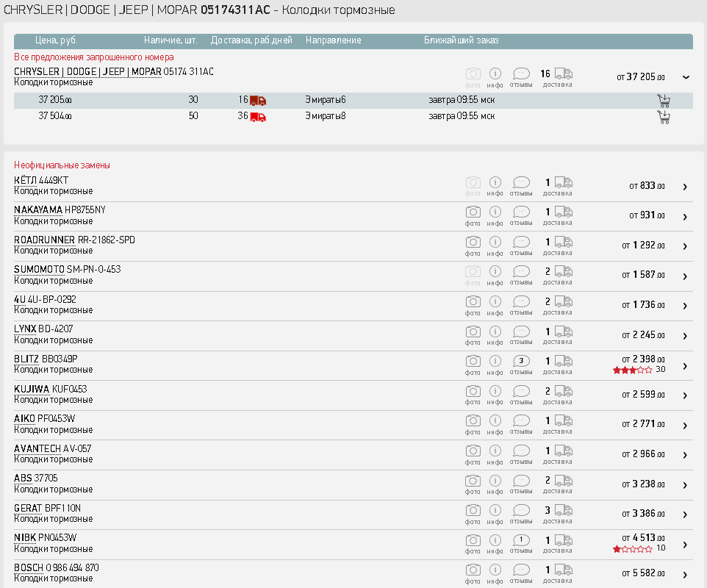Click the Ближайший заказ column header
Screen dimensions: 707x588
click(461, 40)
